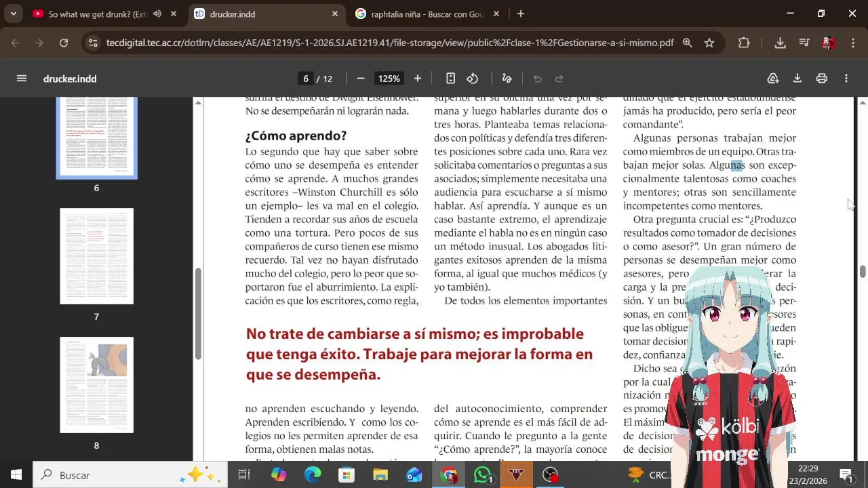Toggle the PDF sidebar menu icon
This screenshot has width=868, height=488.
pyautogui.click(x=22, y=79)
